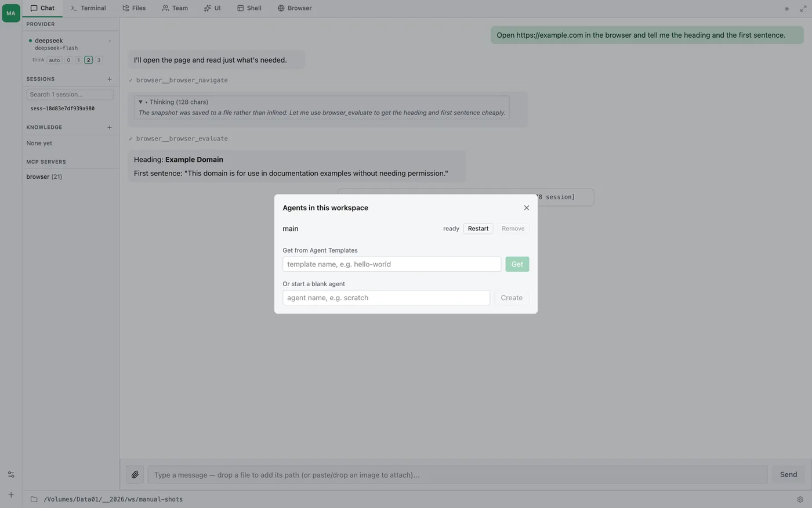The image size is (812, 508).
Task: Click the Get template button
Action: click(x=517, y=264)
